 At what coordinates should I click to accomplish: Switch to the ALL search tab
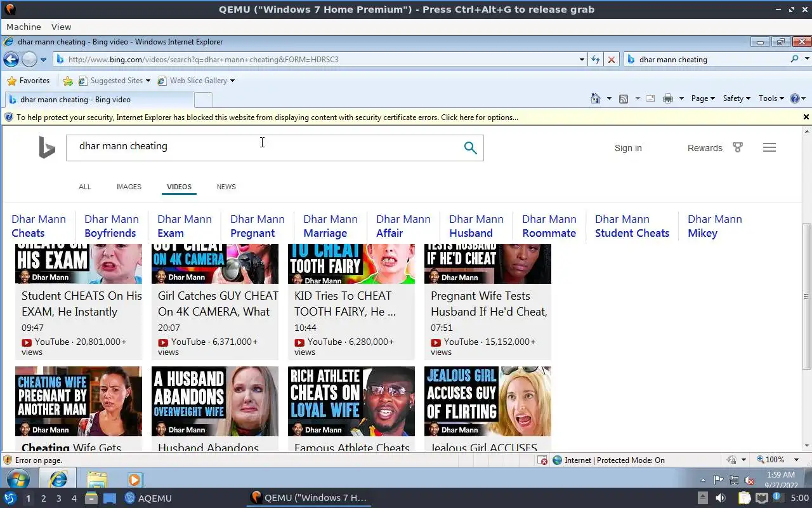point(85,187)
